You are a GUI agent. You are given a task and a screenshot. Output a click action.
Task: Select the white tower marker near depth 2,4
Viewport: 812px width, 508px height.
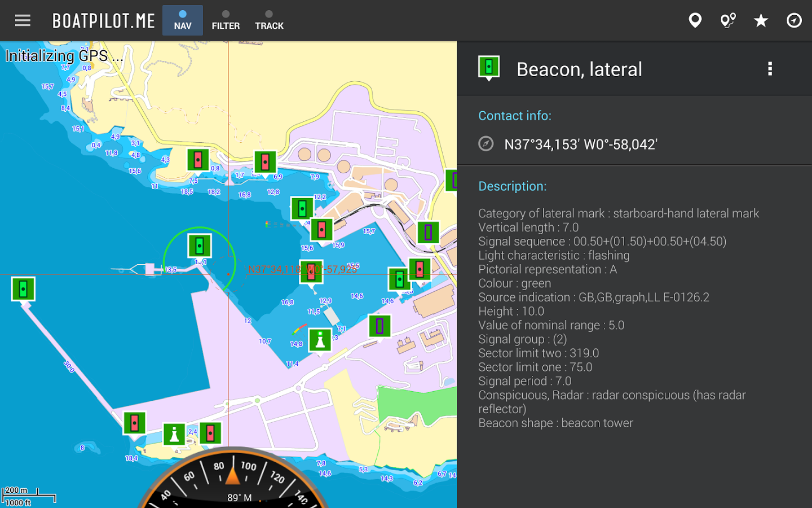(x=174, y=435)
